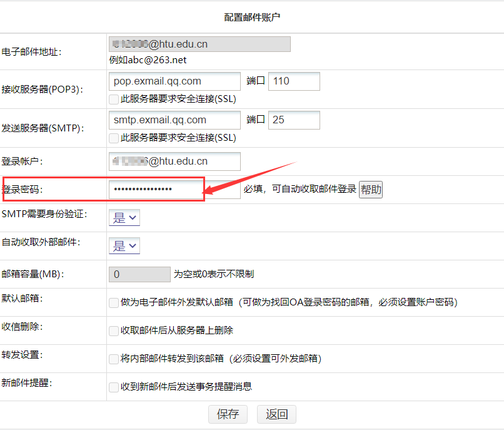Check 收取邮件后从服务器上删除 option

(x=114, y=330)
